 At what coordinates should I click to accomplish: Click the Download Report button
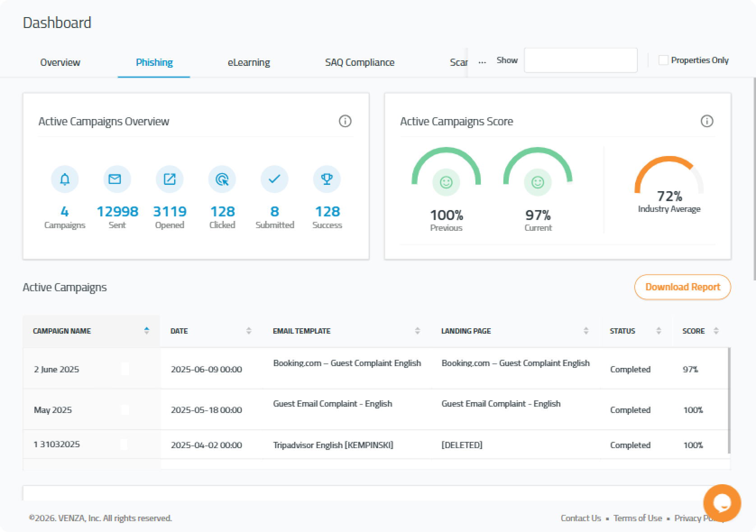click(682, 287)
